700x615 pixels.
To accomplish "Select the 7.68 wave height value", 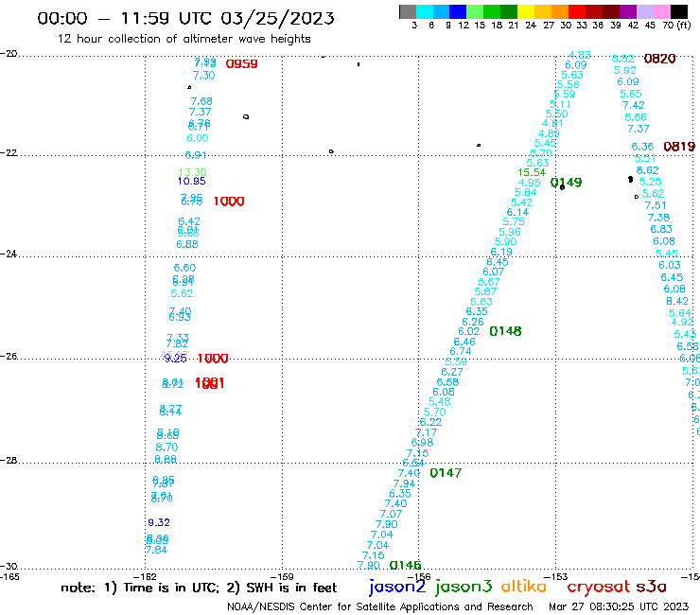I will 201,101.
